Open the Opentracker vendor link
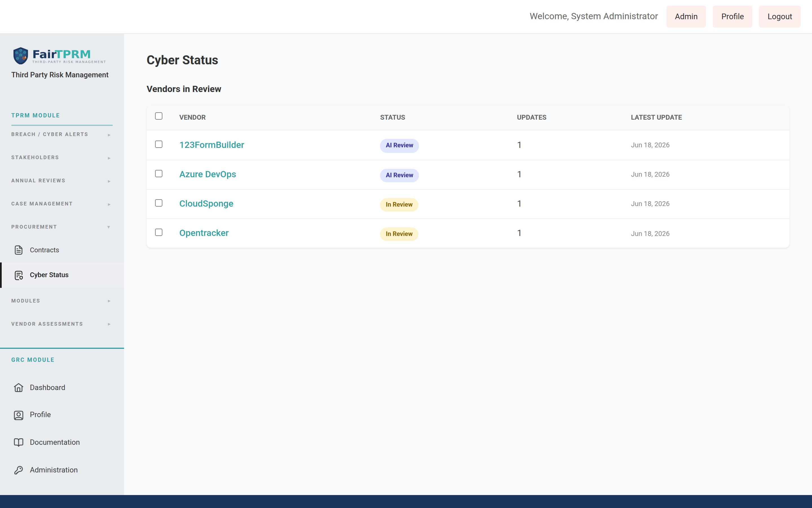This screenshot has width=812, height=508. point(204,233)
